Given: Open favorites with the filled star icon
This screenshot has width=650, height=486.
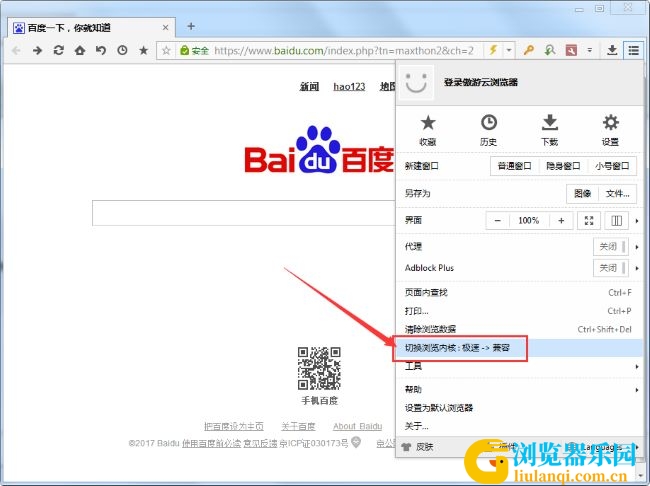Looking at the screenshot, I should tap(143, 51).
